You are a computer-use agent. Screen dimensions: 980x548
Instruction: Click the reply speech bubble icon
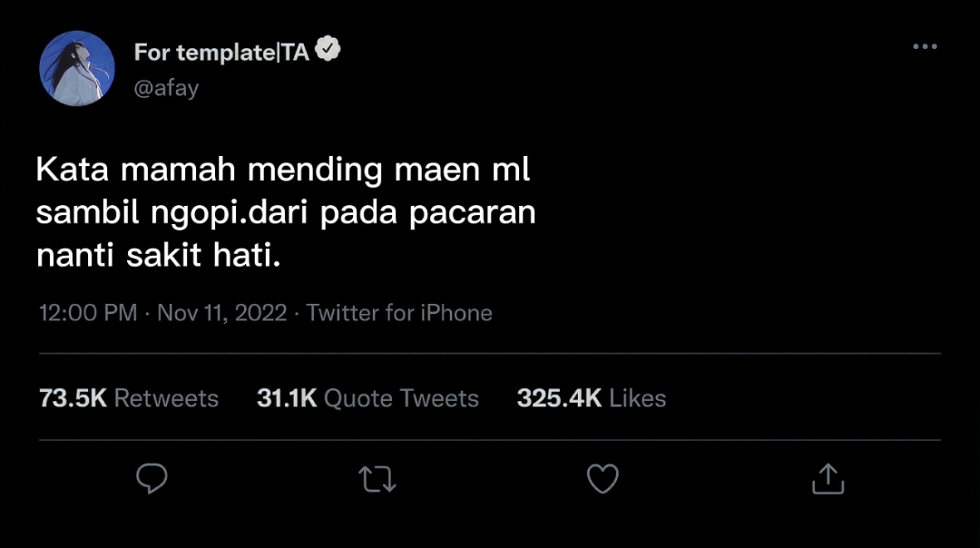click(152, 479)
